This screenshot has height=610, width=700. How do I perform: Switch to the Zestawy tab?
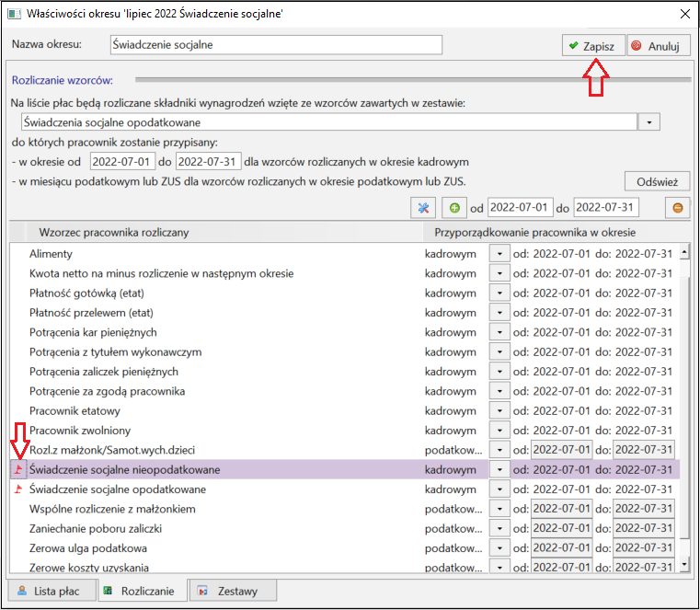pos(232,591)
